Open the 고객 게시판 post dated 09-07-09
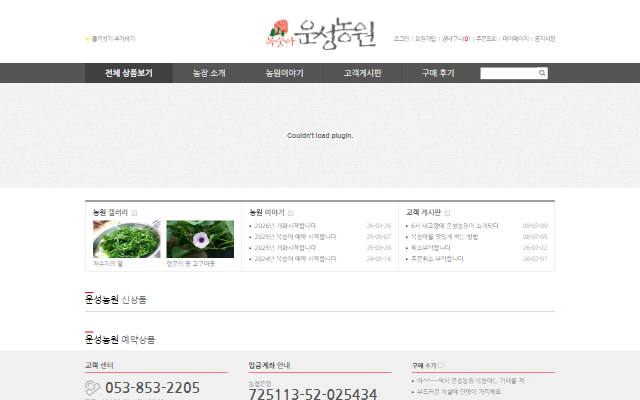This screenshot has width=640, height=400. click(x=454, y=226)
